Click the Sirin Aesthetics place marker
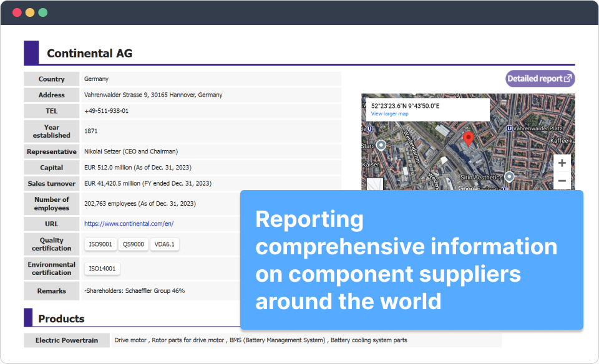 [509, 177]
